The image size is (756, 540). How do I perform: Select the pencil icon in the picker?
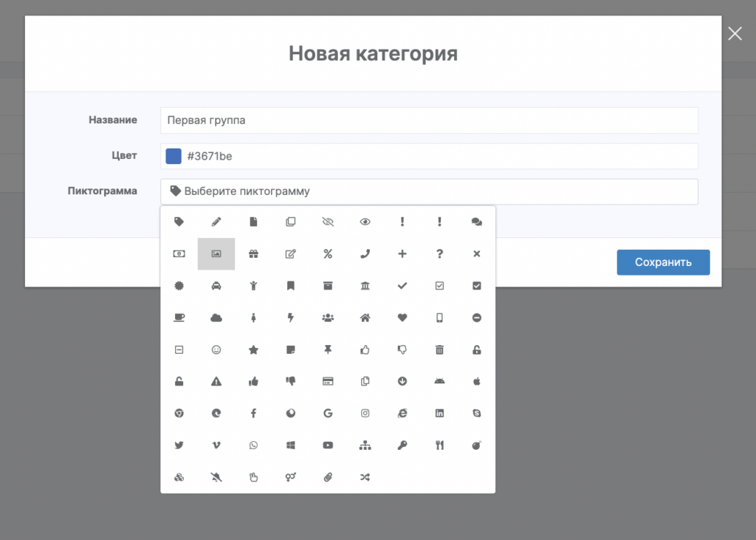tap(216, 222)
